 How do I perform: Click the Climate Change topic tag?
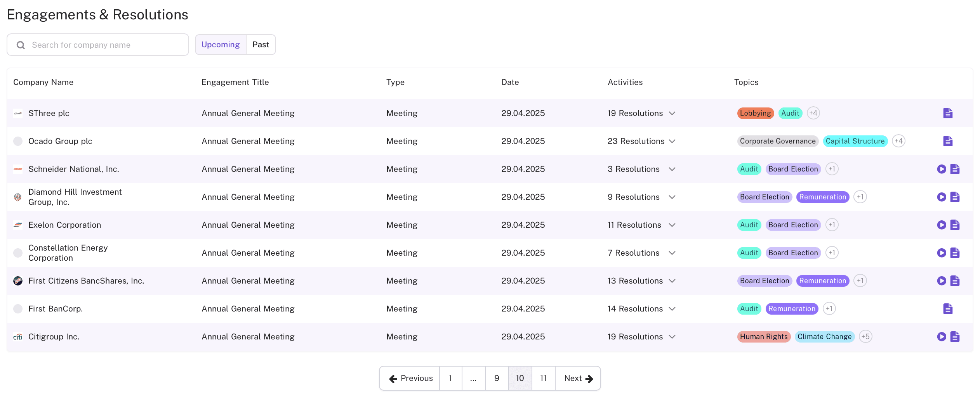tap(825, 337)
